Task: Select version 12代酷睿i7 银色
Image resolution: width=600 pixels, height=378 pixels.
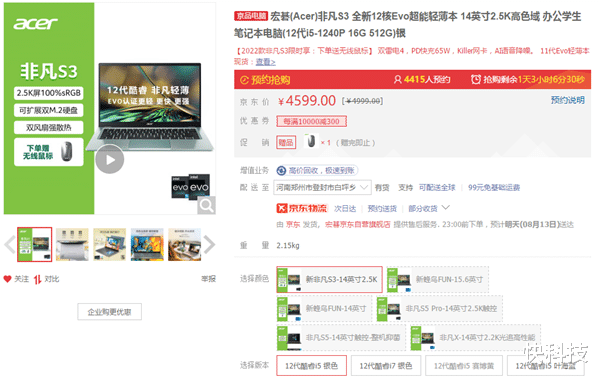Action: pyautogui.click(x=386, y=366)
